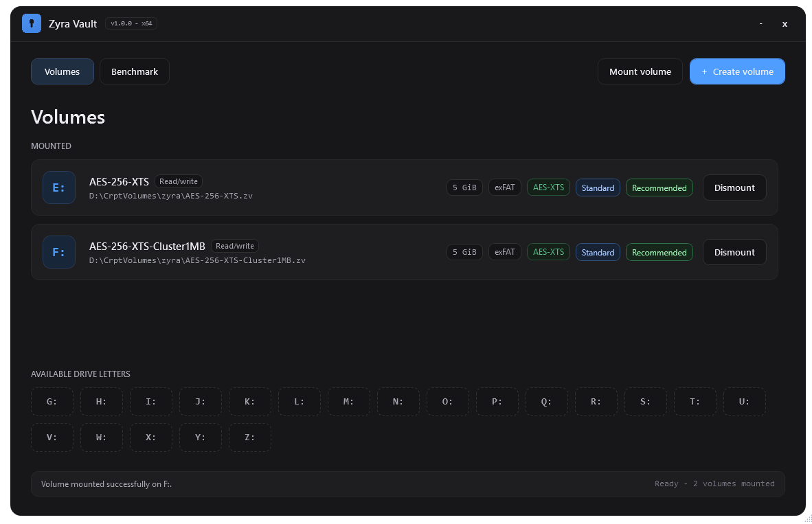Click the Zyra Vault keyhole app icon
Viewport: 812px width, 524px height.
pos(32,24)
